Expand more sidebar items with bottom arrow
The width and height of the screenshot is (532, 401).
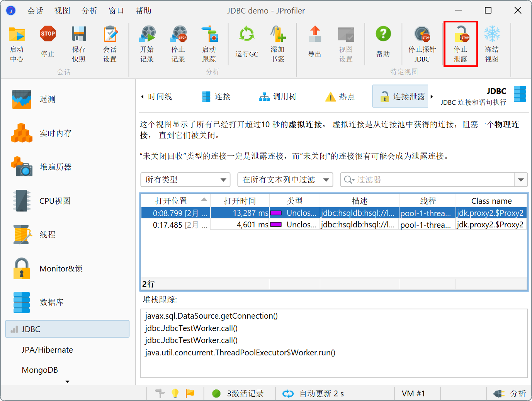(67, 382)
